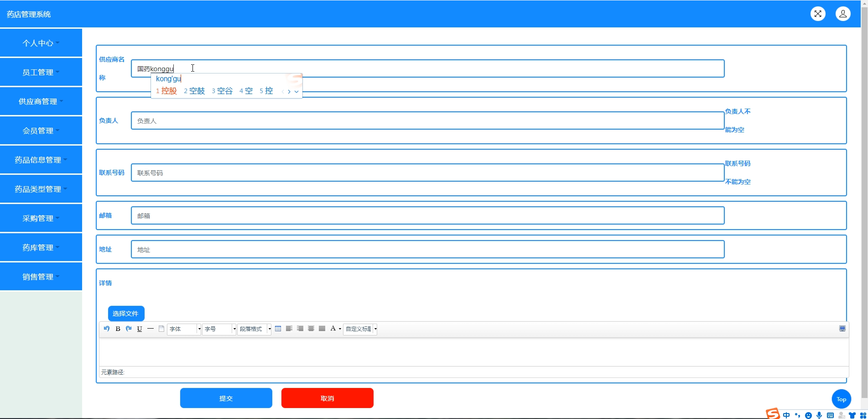Click the red 取消 cancel button

click(x=327, y=398)
